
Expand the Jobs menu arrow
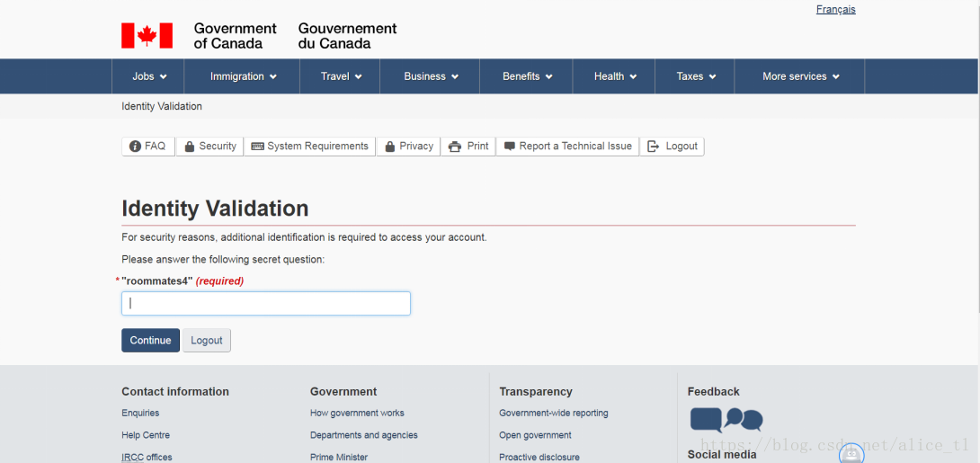coord(164,76)
